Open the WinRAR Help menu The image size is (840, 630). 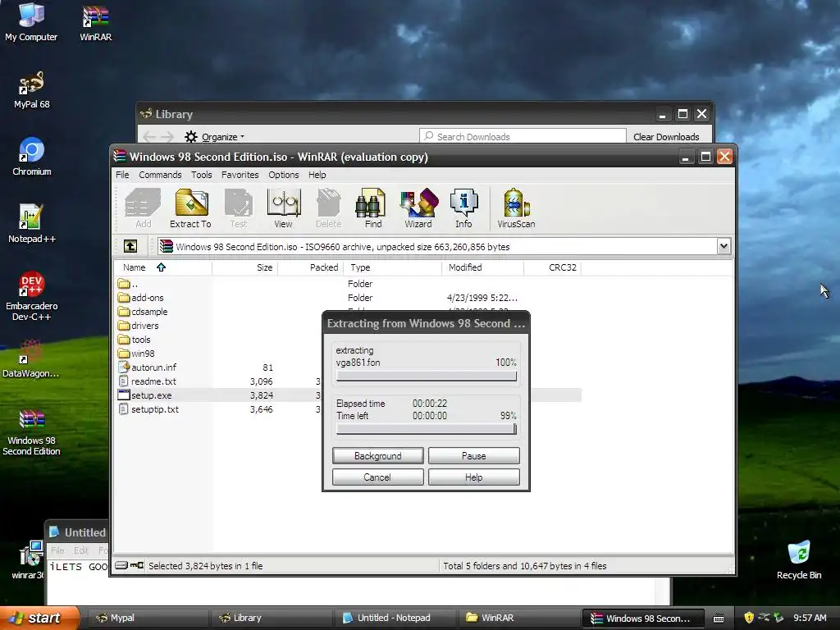click(317, 175)
